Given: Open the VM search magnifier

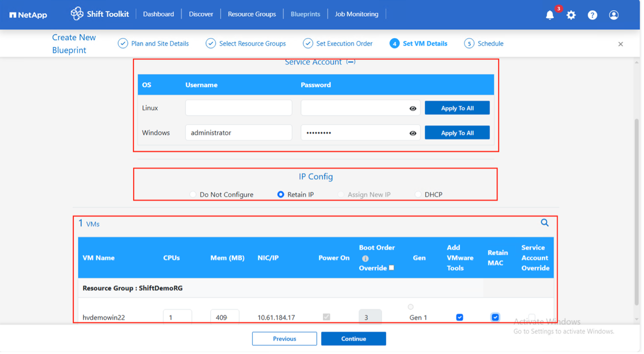Looking at the screenshot, I should 544,223.
